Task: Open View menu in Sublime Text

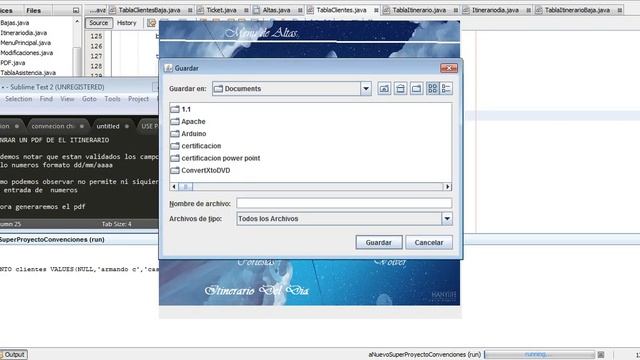Action: pyautogui.click(x=67, y=99)
